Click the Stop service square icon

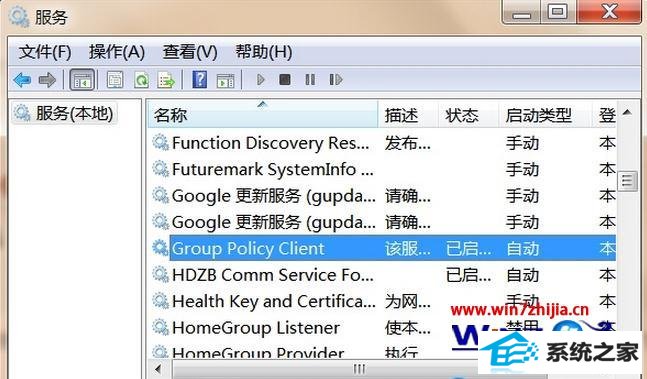(x=285, y=79)
